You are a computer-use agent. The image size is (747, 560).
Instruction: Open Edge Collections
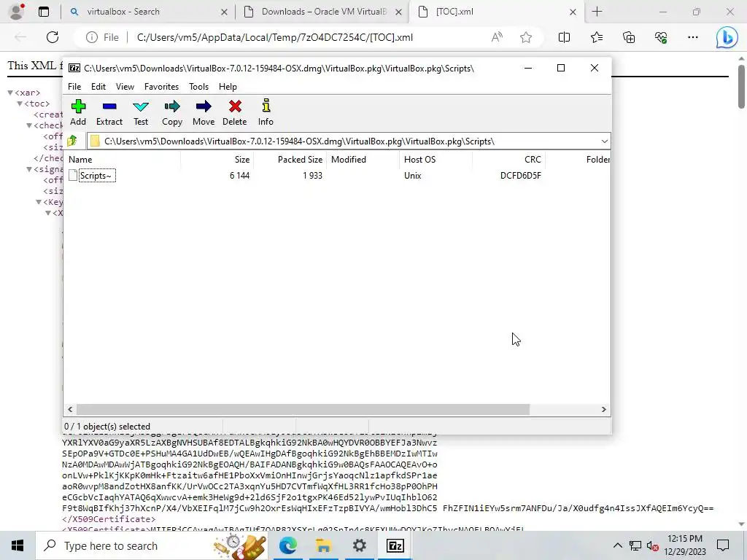(629, 37)
